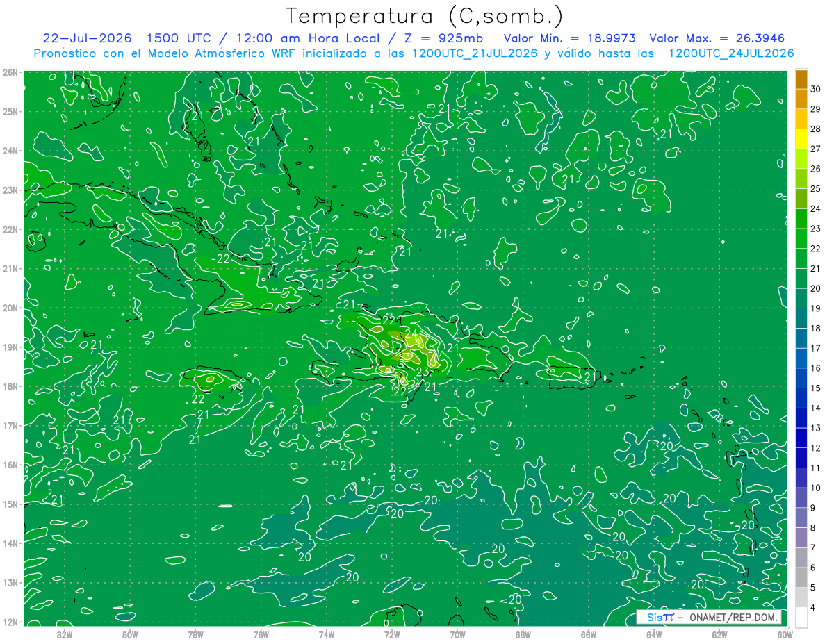Click the "24" contour label over Hispaniola
Screen dimensions: 834x644
[x=411, y=333]
